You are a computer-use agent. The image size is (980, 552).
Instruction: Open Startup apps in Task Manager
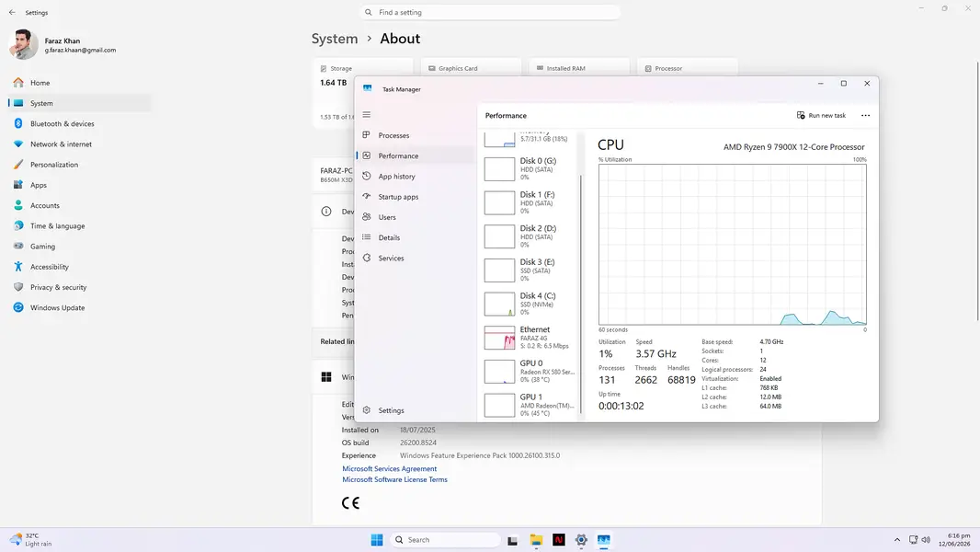click(416, 197)
